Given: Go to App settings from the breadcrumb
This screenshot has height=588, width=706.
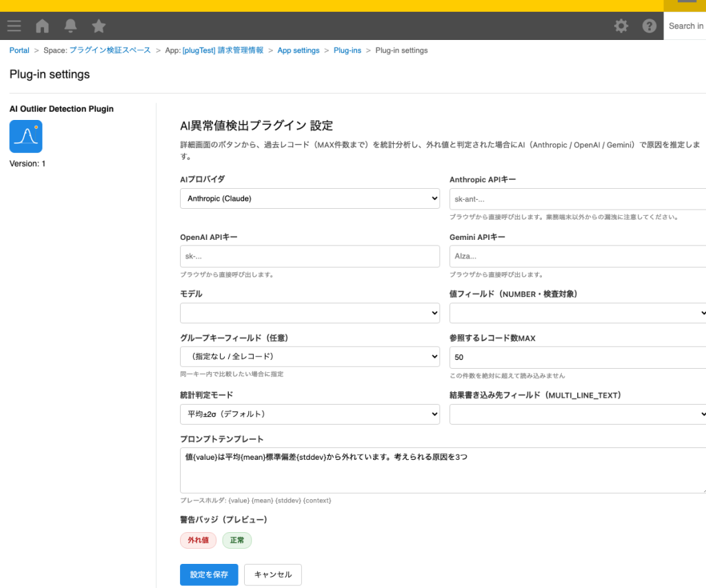Looking at the screenshot, I should [x=299, y=50].
